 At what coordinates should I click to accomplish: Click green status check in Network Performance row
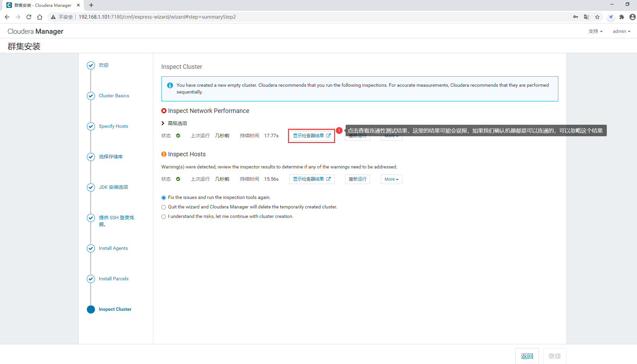click(178, 136)
